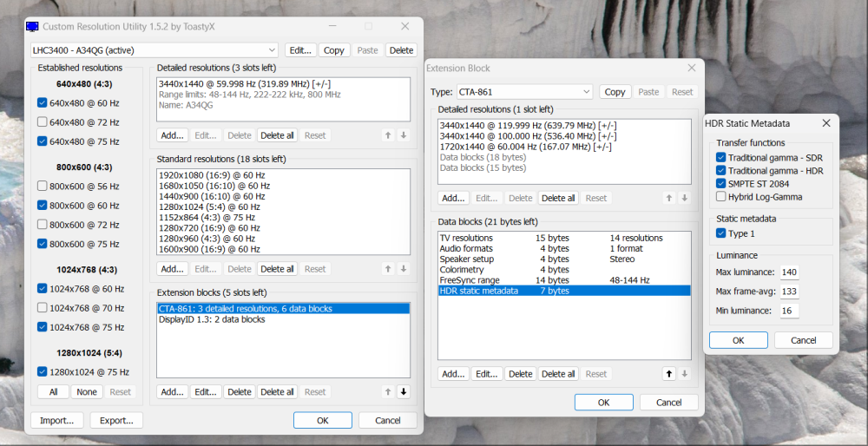Enable Hybrid Log-Gamma transfer function

tap(720, 196)
